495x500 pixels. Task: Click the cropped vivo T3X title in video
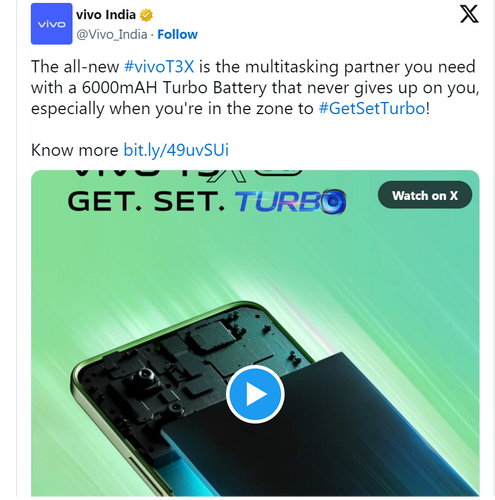point(188,176)
